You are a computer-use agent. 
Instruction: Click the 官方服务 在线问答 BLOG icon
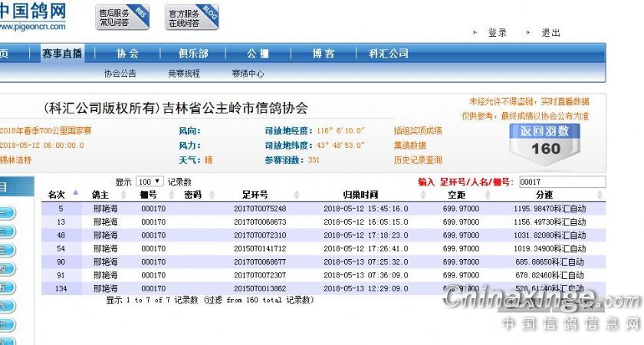tap(192, 17)
